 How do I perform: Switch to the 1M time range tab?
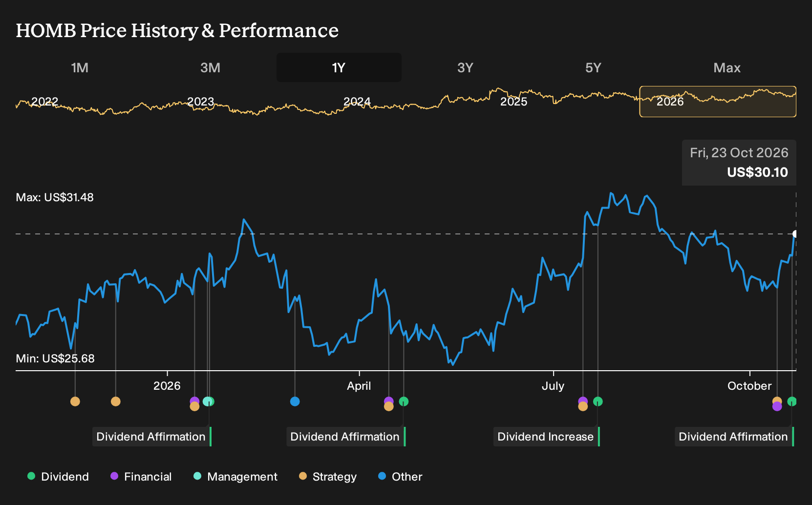(80, 67)
